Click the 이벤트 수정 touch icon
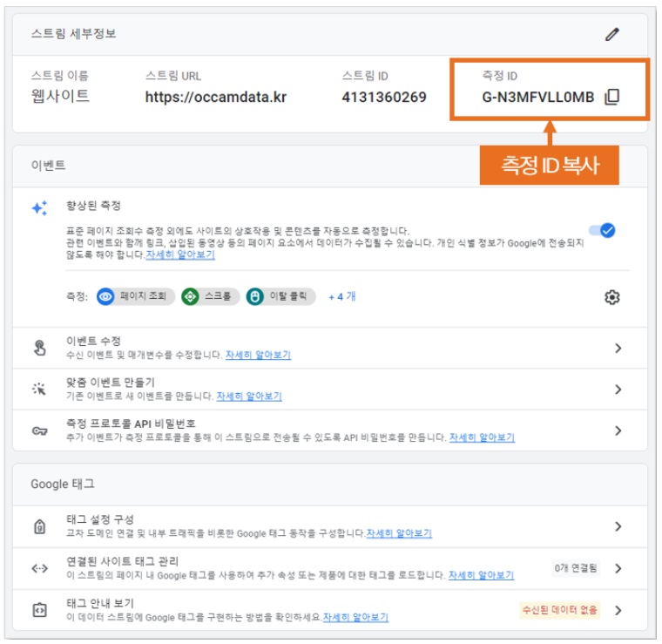The width and height of the screenshot is (662, 644). 40,348
